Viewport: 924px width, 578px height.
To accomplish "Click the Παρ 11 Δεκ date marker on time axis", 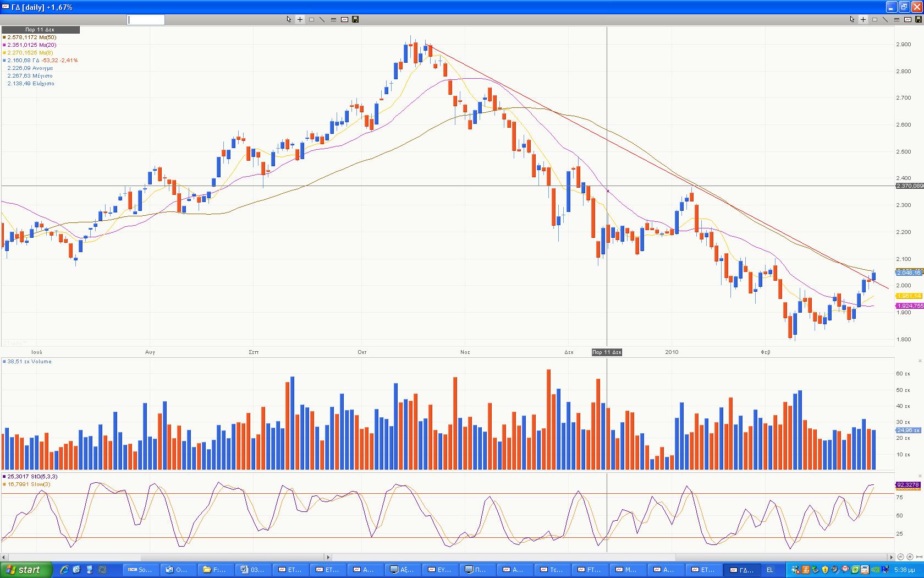I will pos(607,352).
